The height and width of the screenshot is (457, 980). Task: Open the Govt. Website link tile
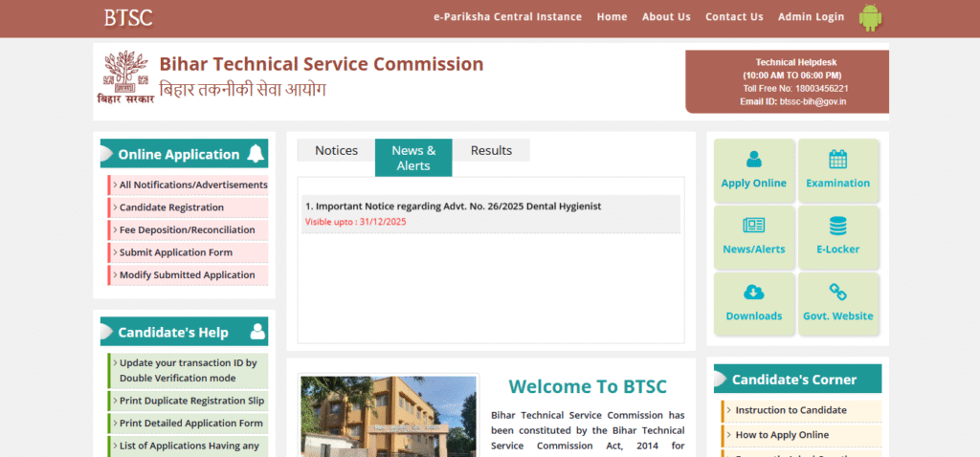coord(837,303)
